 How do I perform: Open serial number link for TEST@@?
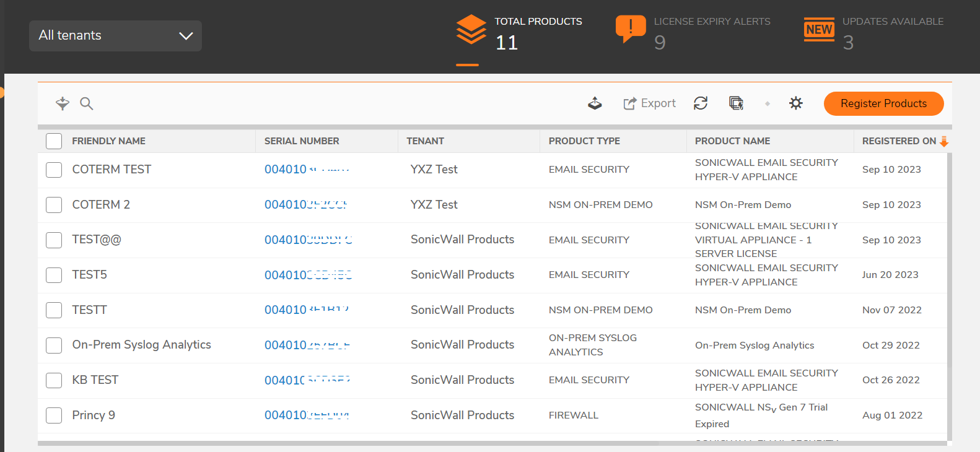coord(308,240)
